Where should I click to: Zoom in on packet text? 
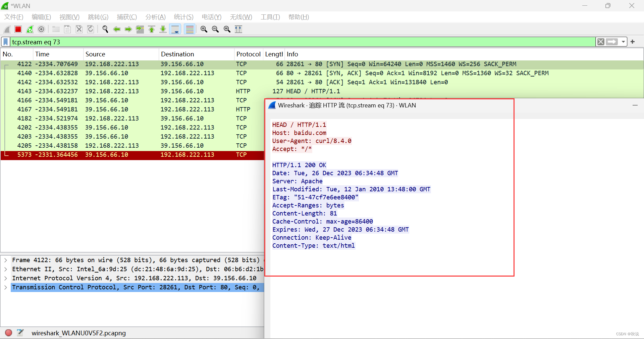coord(204,29)
